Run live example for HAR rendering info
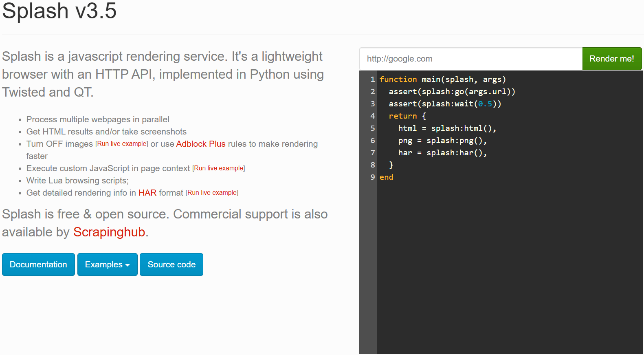The width and height of the screenshot is (644, 355). [x=212, y=193]
